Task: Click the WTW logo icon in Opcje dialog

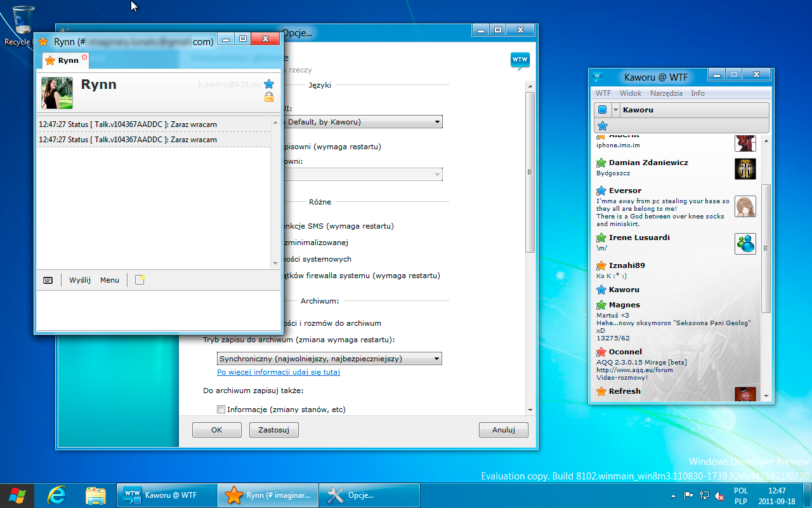Action: pyautogui.click(x=520, y=61)
